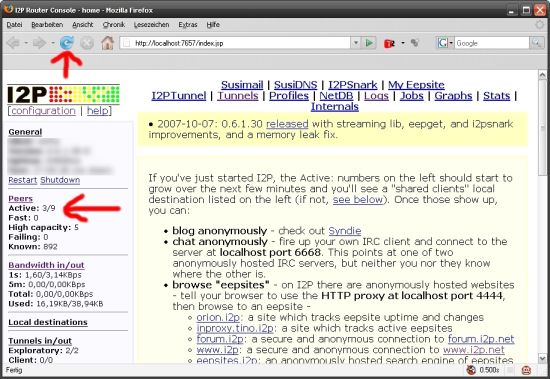Click the page scrollbar down arrow
The width and height of the screenshot is (550, 379).
pyautogui.click(x=542, y=359)
